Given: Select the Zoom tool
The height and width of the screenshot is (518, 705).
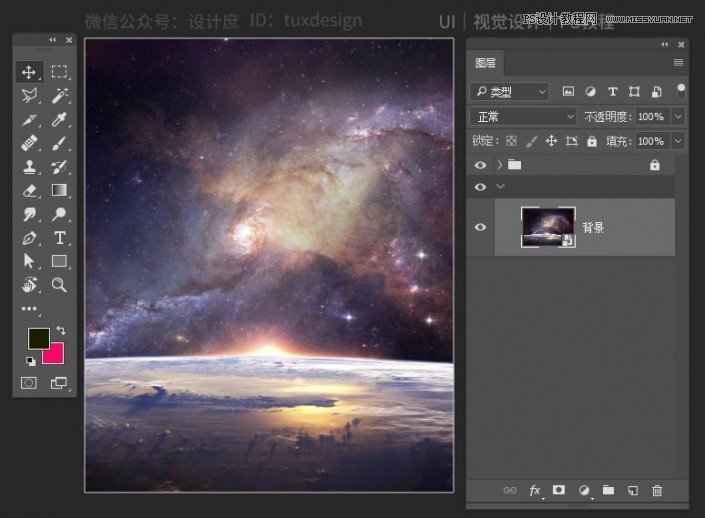Looking at the screenshot, I should coord(59,285).
